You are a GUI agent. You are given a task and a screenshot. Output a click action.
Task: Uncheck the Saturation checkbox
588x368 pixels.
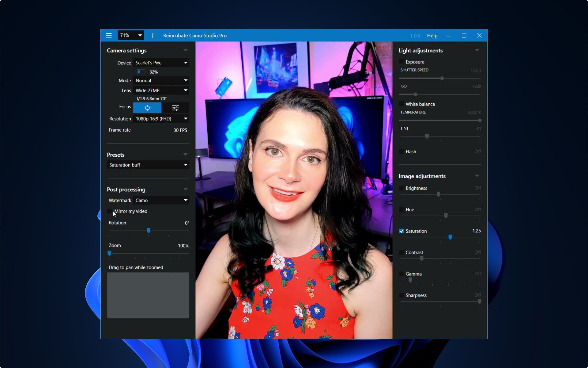tap(401, 231)
